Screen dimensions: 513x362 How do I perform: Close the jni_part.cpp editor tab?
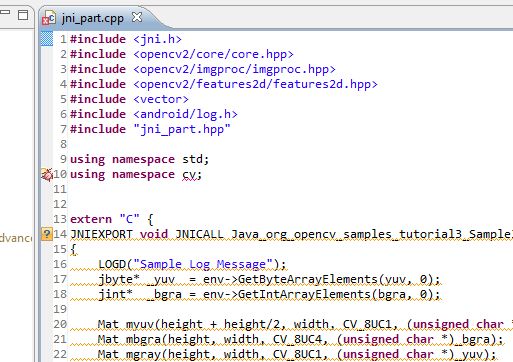tap(137, 17)
